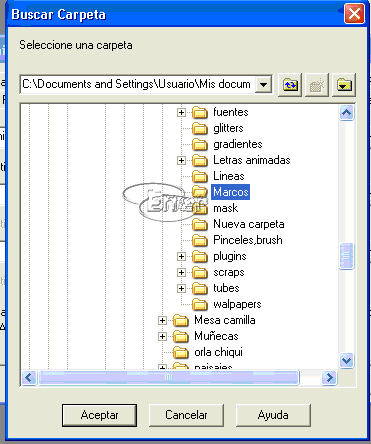371x444 pixels.
Task: Click the Pinceles,brush folder name
Action: tap(248, 240)
